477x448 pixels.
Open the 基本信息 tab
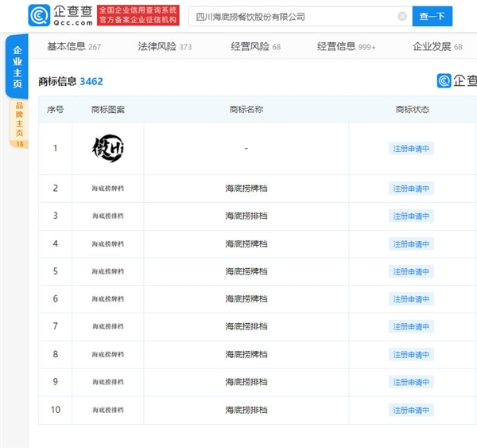point(74,47)
